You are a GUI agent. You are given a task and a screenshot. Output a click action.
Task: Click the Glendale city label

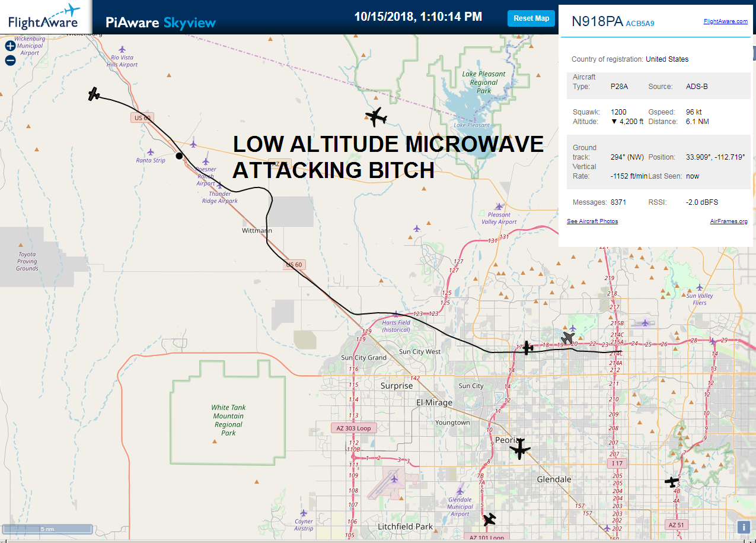[554, 479]
